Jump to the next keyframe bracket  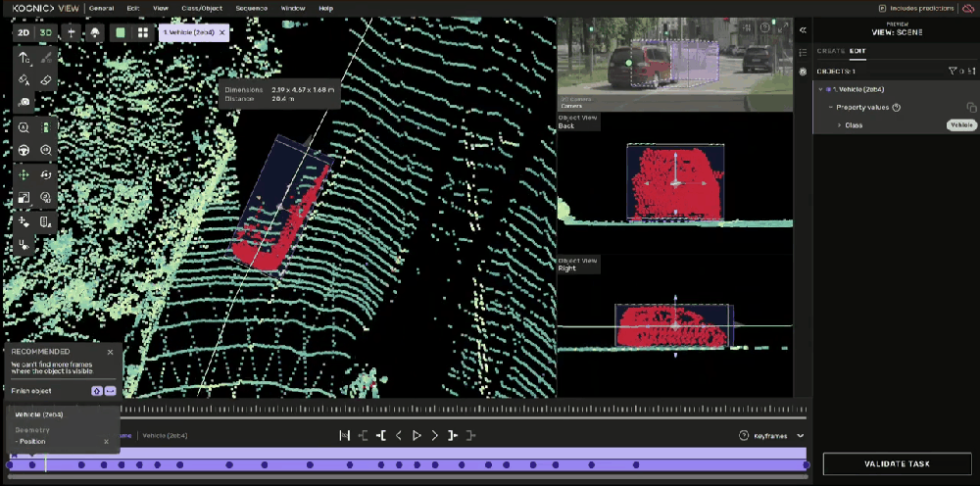(x=453, y=435)
